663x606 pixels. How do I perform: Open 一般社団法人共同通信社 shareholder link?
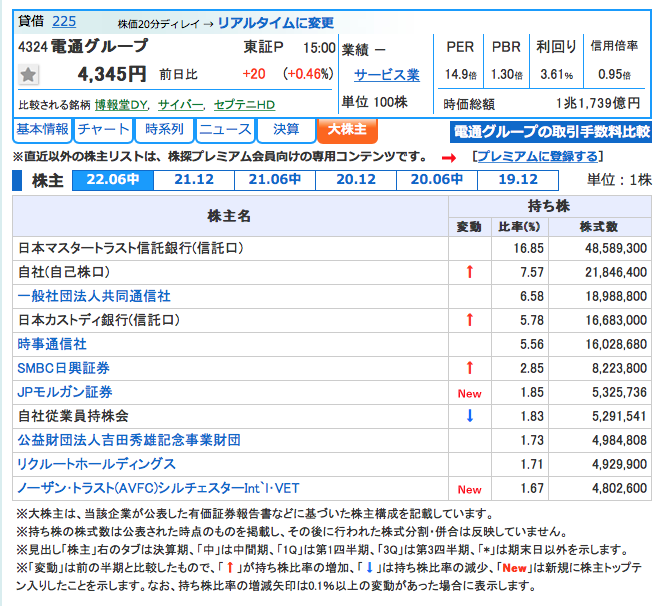[x=94, y=296]
